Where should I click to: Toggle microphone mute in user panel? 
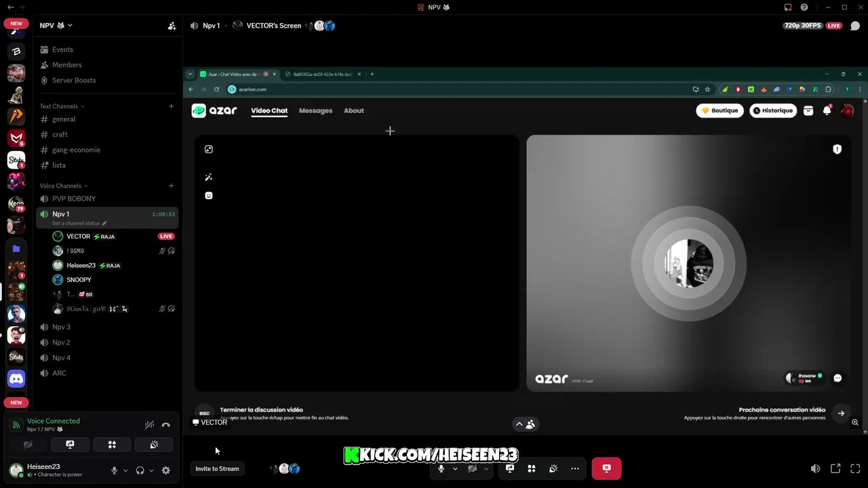114,470
